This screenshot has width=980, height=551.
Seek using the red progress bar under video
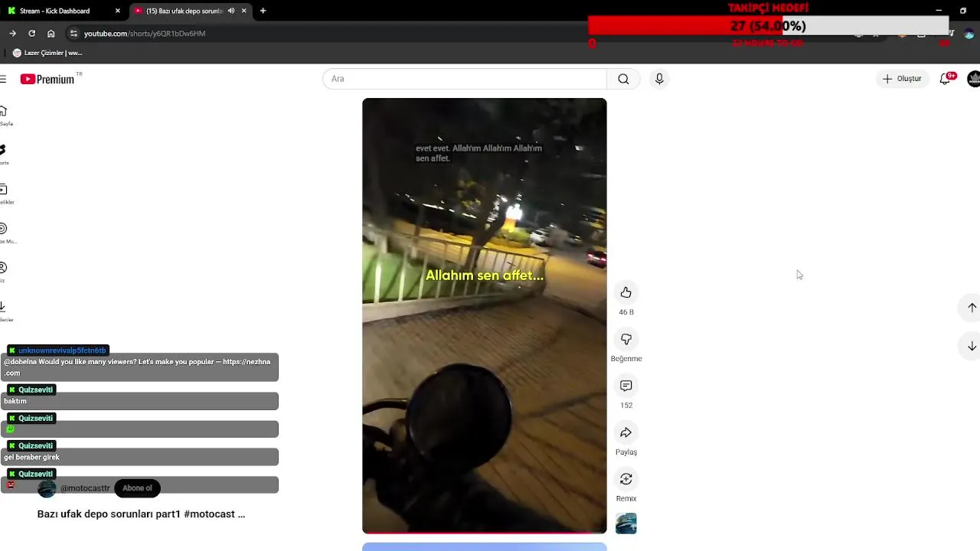tap(485, 532)
